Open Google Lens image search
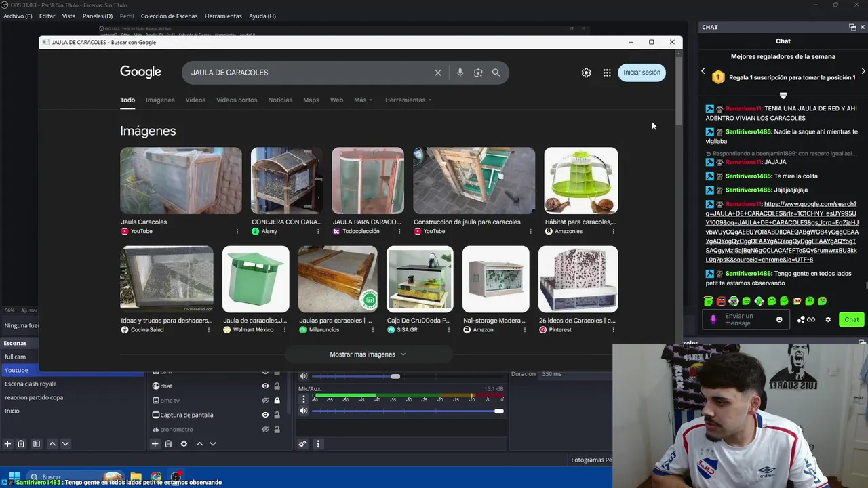Viewport: 868px width, 488px height. click(478, 73)
